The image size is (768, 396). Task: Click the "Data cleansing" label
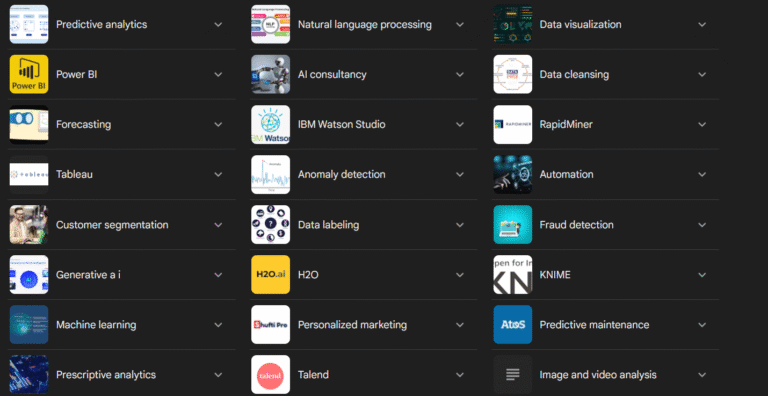pyautogui.click(x=575, y=74)
